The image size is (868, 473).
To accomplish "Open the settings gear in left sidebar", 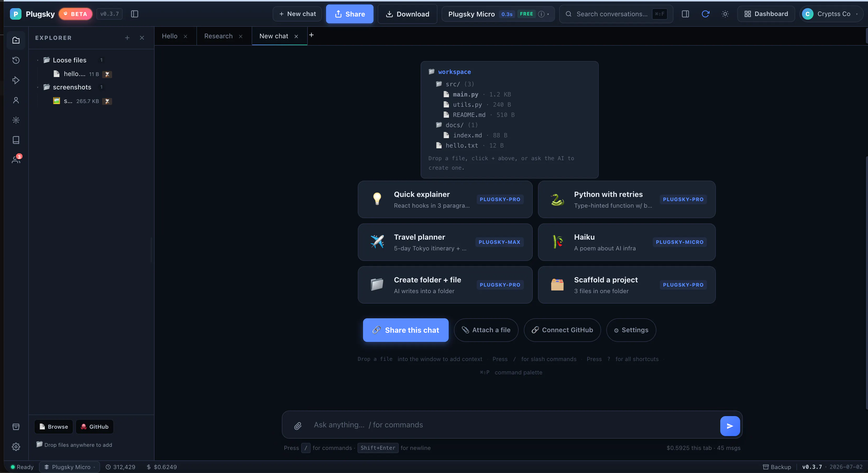I will coord(16,447).
